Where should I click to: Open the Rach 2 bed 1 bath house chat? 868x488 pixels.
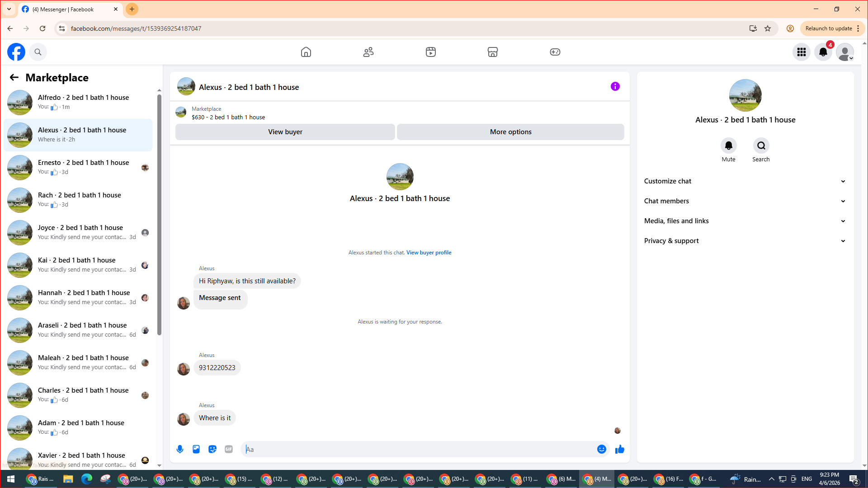[78, 200]
